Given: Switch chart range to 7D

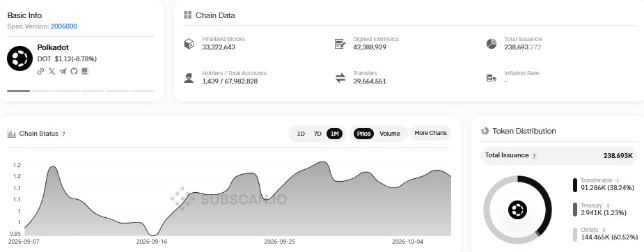Looking at the screenshot, I should pyautogui.click(x=317, y=134).
